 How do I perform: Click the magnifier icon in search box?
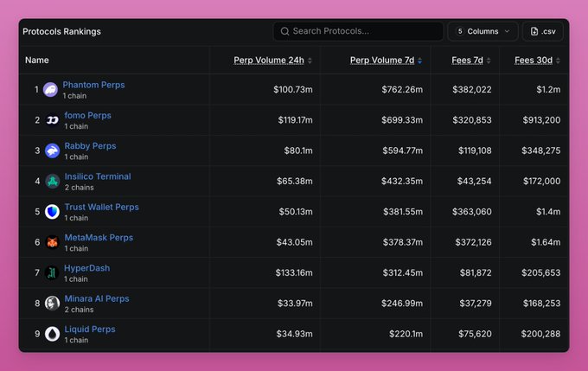pos(285,31)
